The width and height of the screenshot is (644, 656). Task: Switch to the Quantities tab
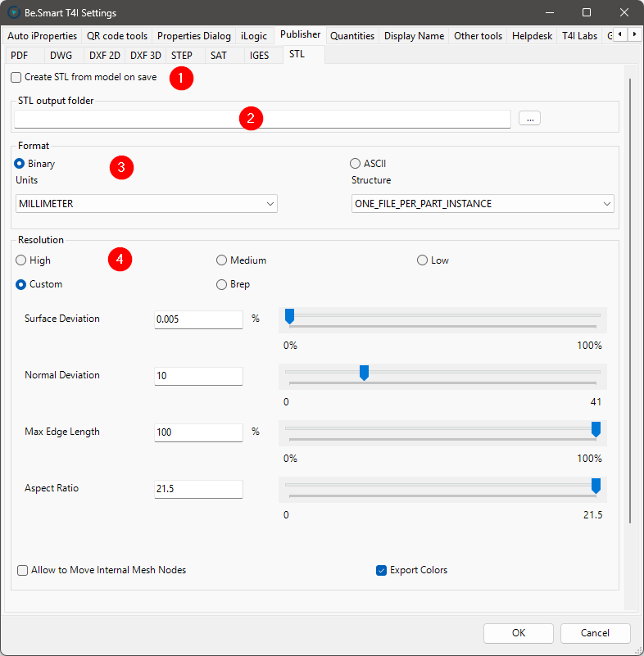[x=352, y=36]
